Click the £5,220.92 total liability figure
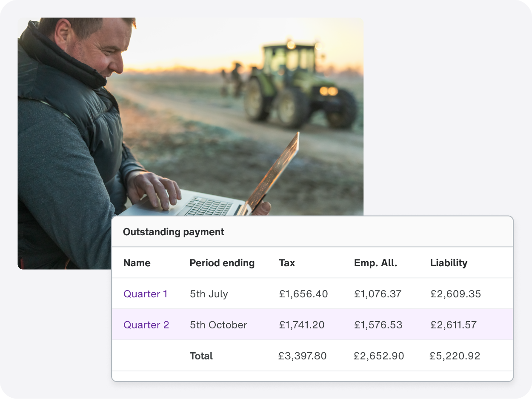The height and width of the screenshot is (399, 532). pyautogui.click(x=455, y=356)
